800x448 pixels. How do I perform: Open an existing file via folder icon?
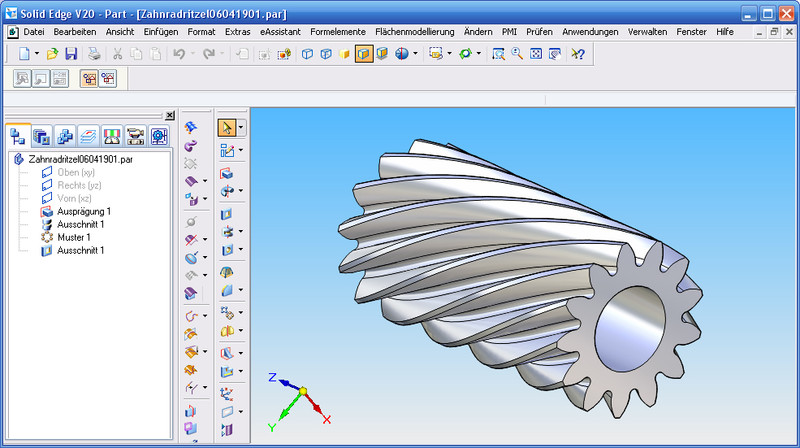pos(52,53)
